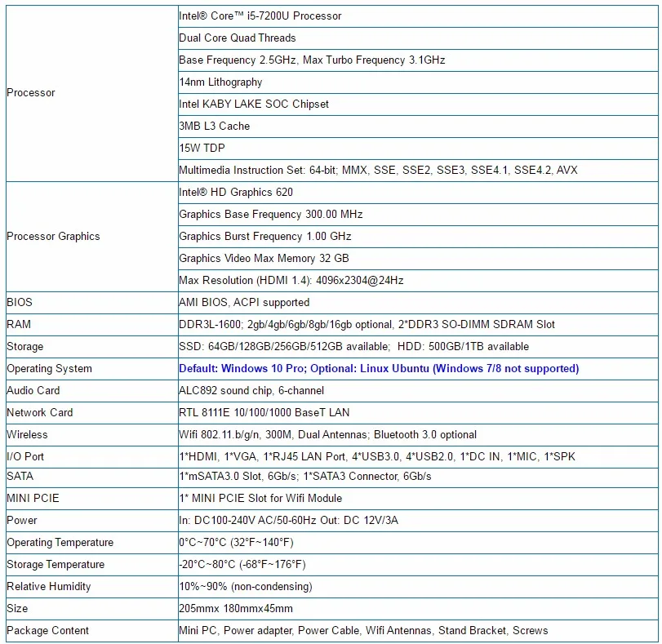The image size is (662, 644).
Task: Click the 'MINI PCIE' row label
Action: pos(92,499)
